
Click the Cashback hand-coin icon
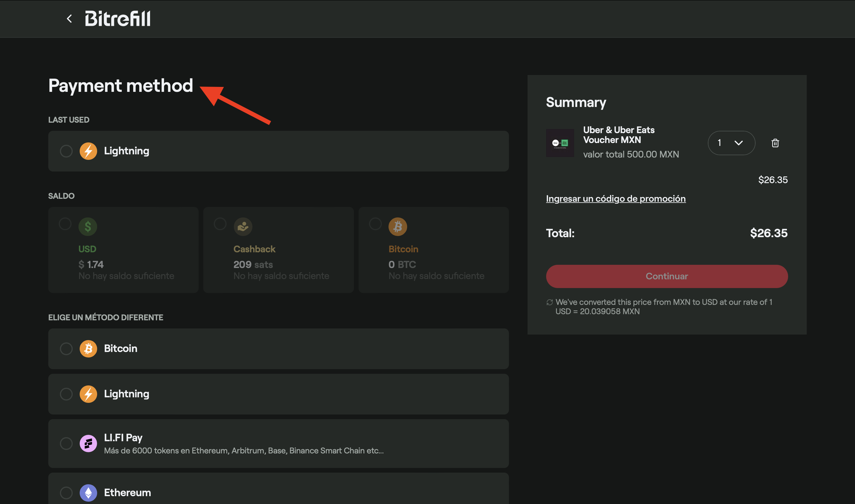(x=243, y=226)
